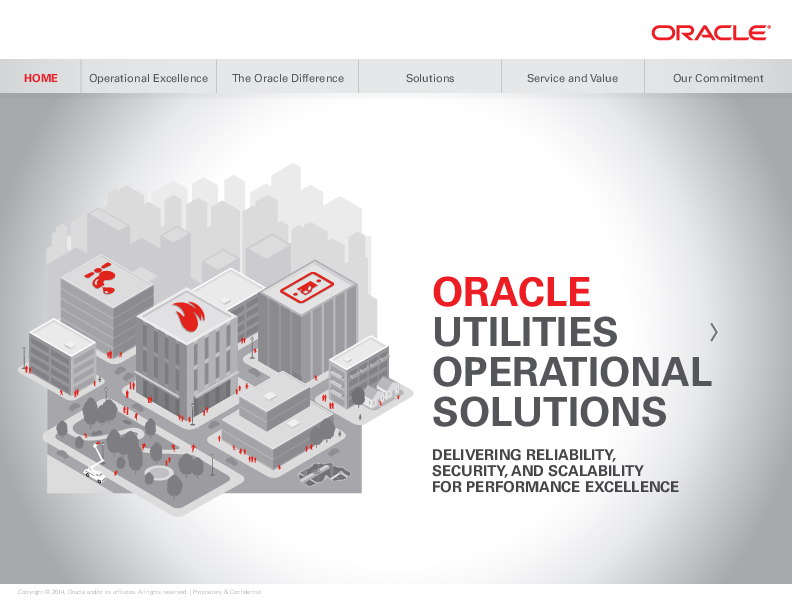Go to Operational Excellence section
The width and height of the screenshot is (792, 612).
click(x=148, y=78)
